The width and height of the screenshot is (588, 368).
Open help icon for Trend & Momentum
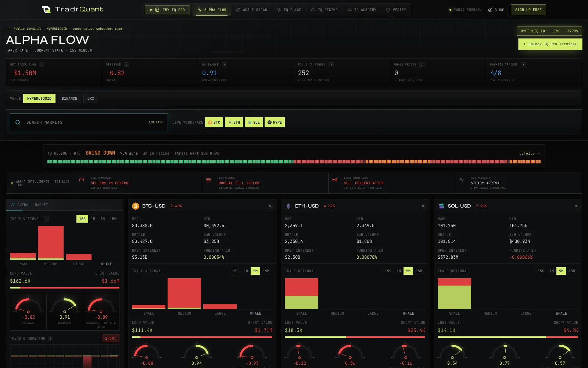[x=51, y=339]
